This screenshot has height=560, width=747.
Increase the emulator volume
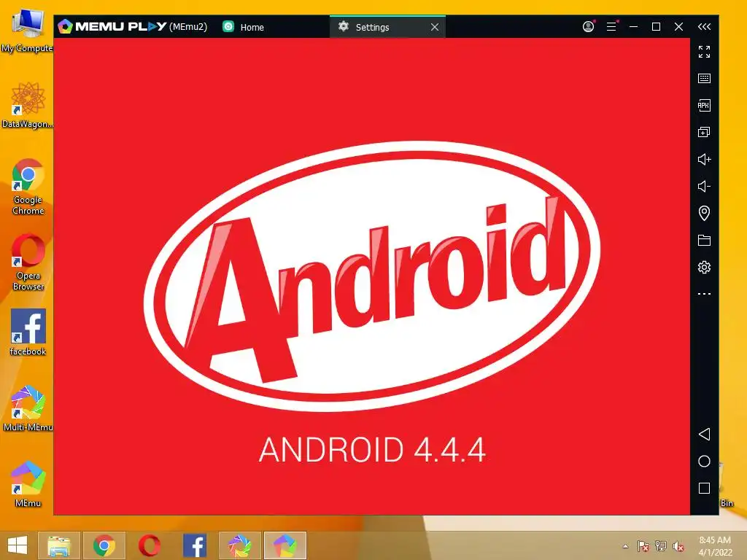704,160
